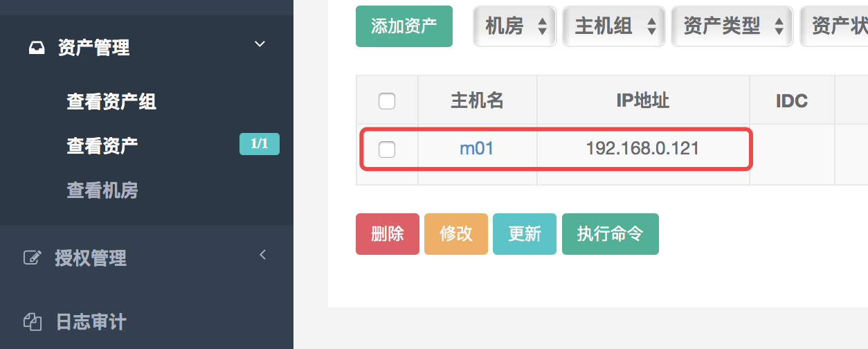Screen dimensions: 868x349
Task: Toggle the select-all header checkbox
Action: [x=387, y=101]
